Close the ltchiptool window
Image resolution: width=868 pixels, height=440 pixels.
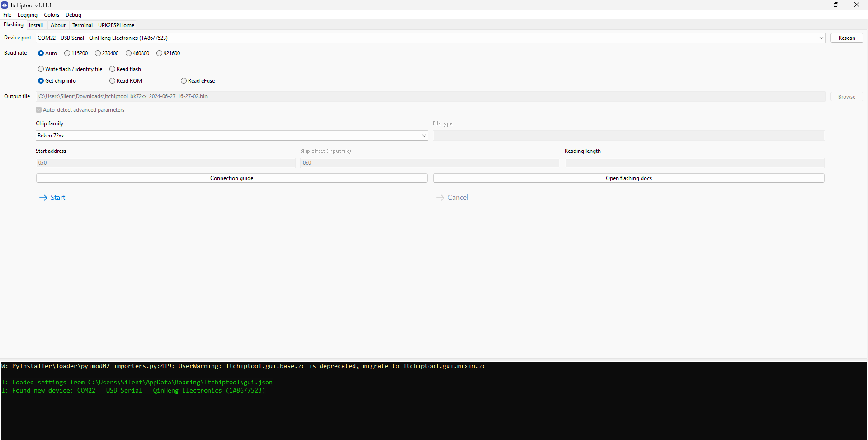tap(857, 5)
